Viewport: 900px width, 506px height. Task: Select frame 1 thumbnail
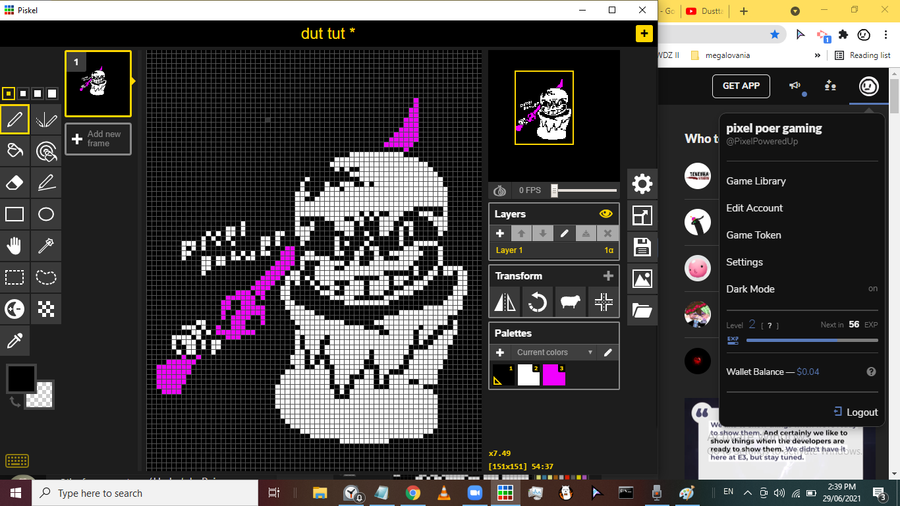(98, 84)
